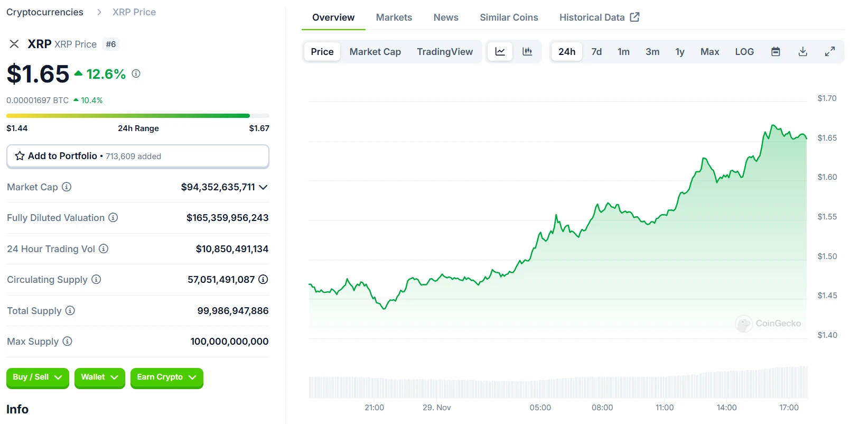This screenshot has width=868, height=424.
Task: Switch to the Similar Coins tab
Action: 509,17
